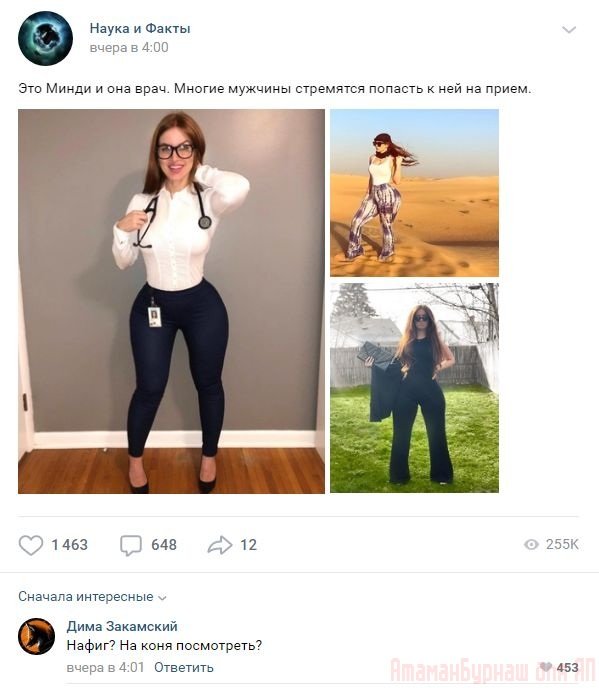This screenshot has width=599, height=688.
Task: Open comments via the speech bubble icon
Action: click(131, 545)
